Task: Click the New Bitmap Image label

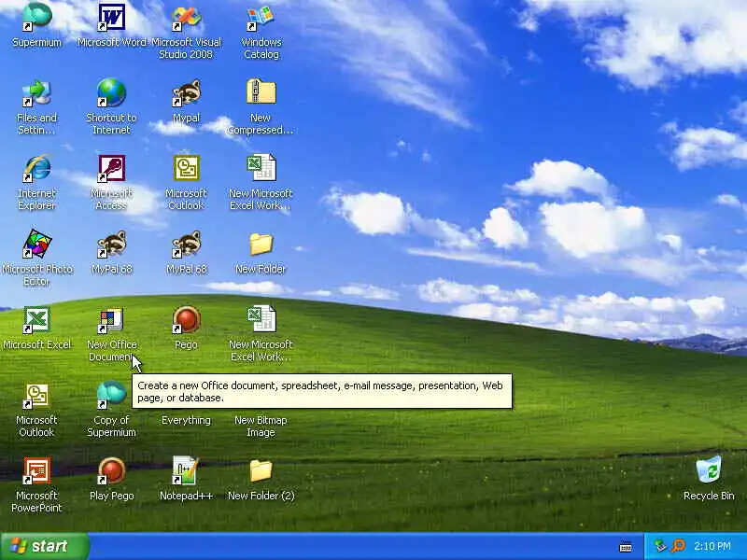Action: (261, 427)
